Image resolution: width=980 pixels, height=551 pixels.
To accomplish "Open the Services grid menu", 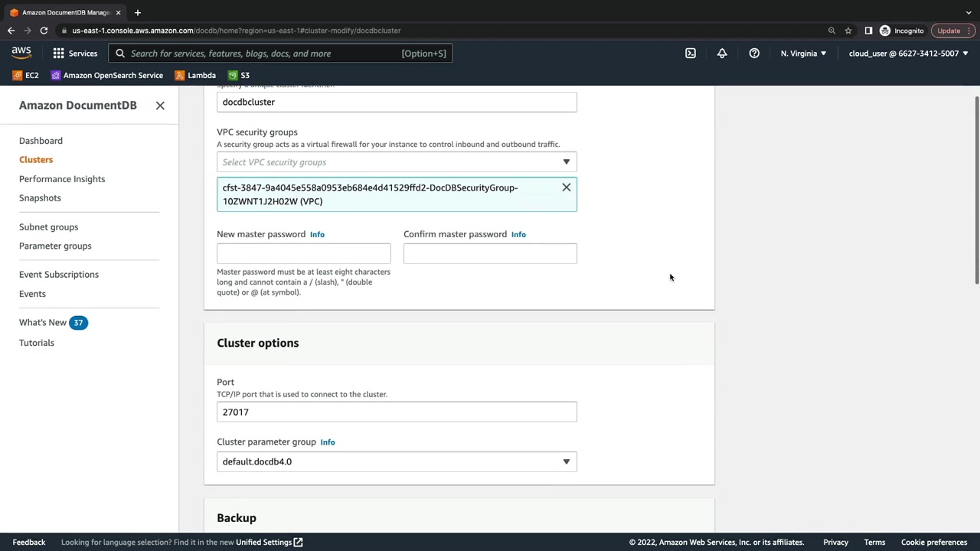I will click(x=75, y=54).
